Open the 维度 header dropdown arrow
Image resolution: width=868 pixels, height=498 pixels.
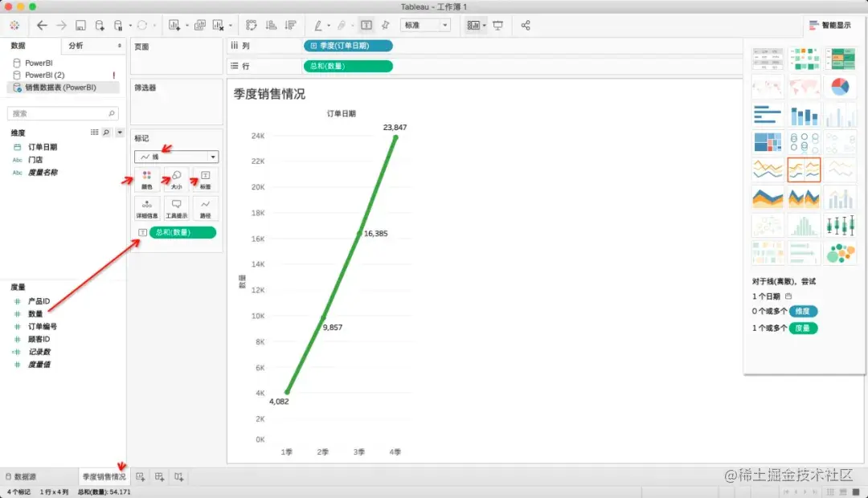[120, 133]
